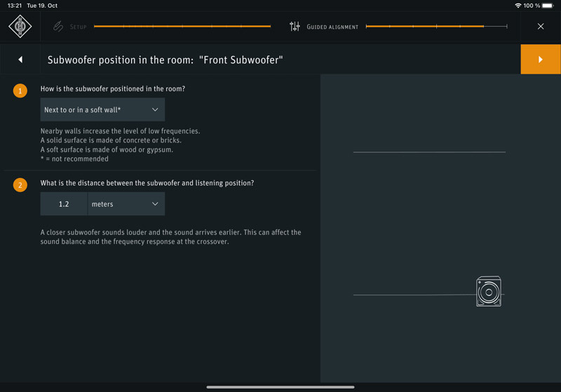
Task: Click the orange step 2 badge
Action: click(x=20, y=185)
